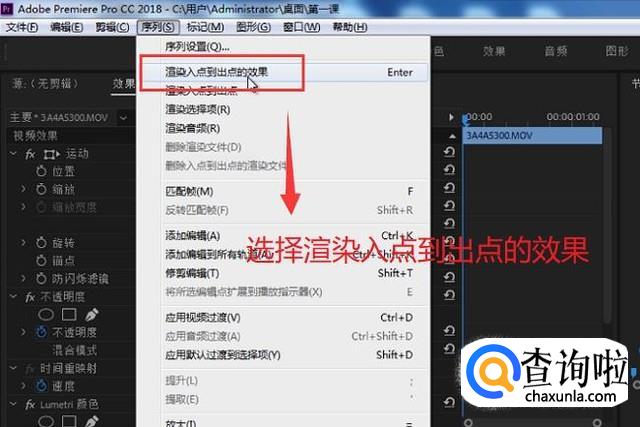Select 渲染音频(R) entry
Screen dimensions: 640x427
(x=192, y=128)
